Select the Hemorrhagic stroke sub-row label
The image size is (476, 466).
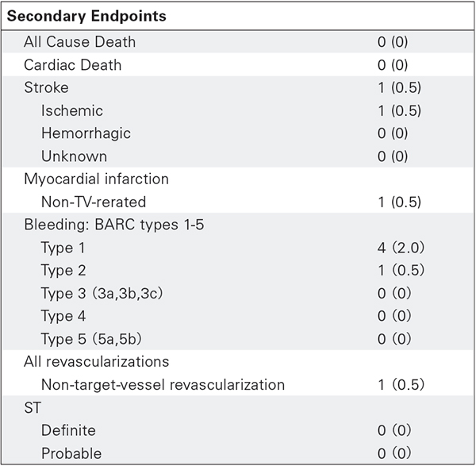coord(86,133)
